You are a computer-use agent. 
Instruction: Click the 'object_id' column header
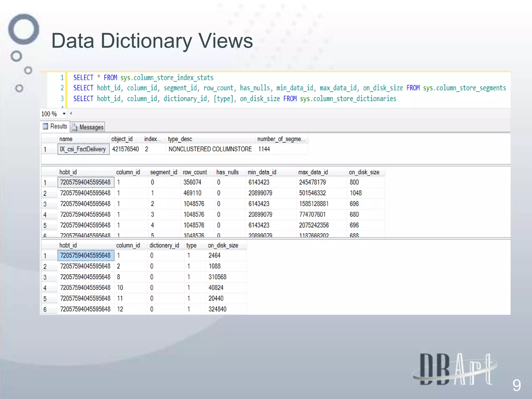[x=126, y=139]
